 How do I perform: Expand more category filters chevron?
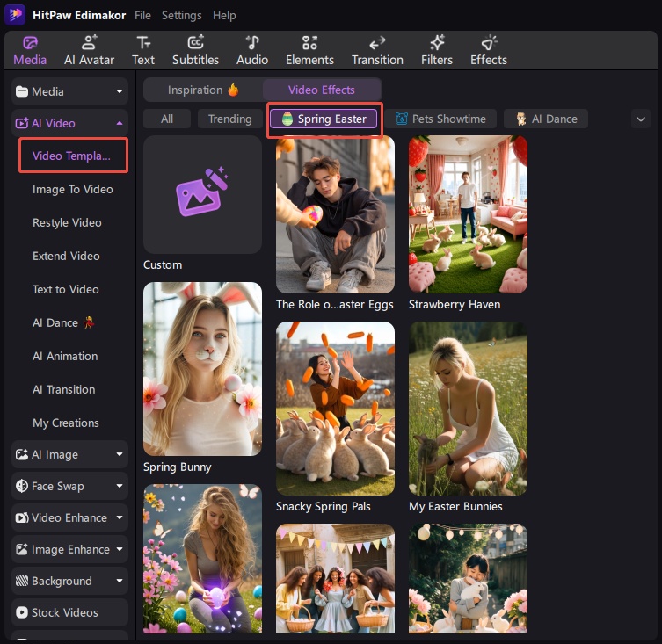point(641,119)
